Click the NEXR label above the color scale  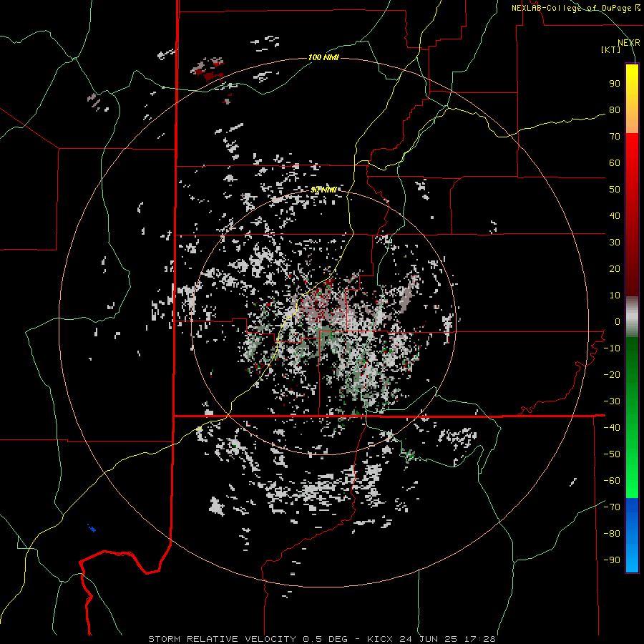point(629,43)
